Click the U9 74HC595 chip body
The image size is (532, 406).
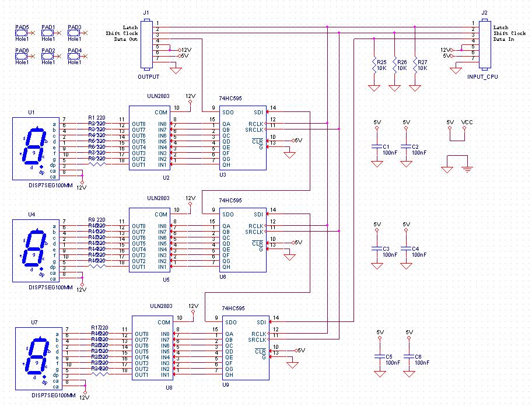246,348
